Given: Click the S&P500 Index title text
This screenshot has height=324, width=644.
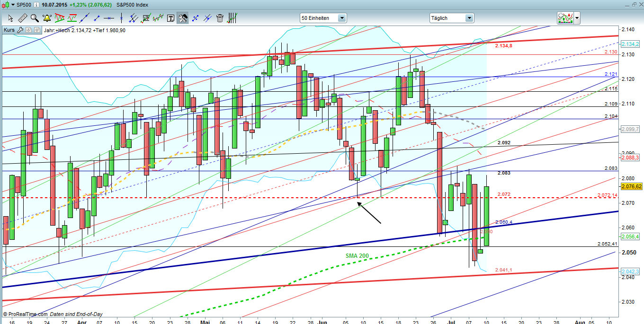Looking at the screenshot, I should (x=132, y=5).
